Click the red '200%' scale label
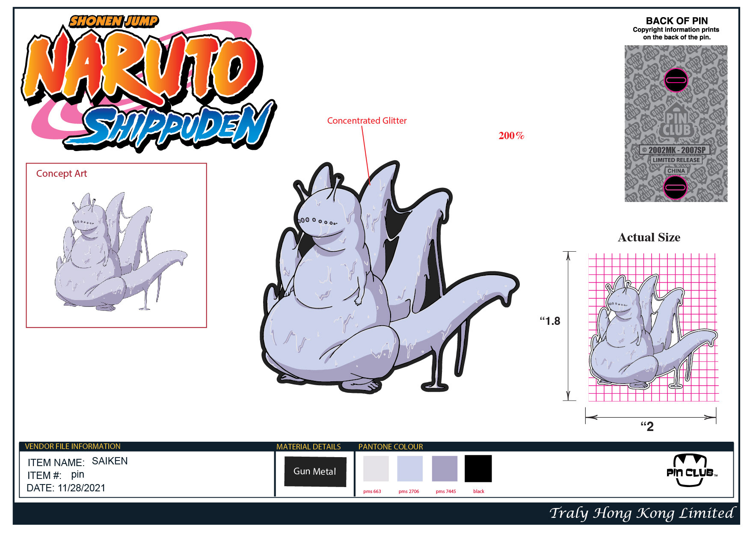 coord(511,136)
